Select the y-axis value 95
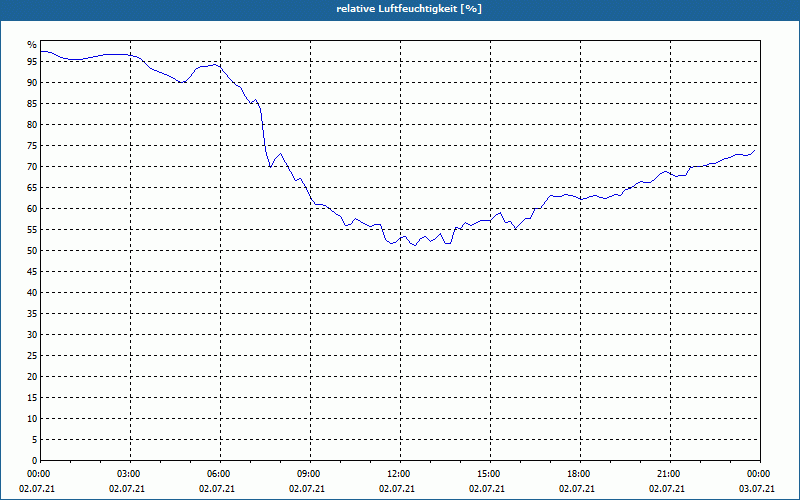The height and width of the screenshot is (500, 800). point(32,62)
